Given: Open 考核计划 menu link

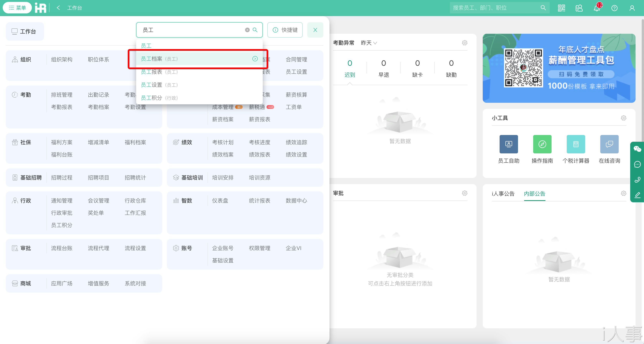Looking at the screenshot, I should pyautogui.click(x=222, y=142).
